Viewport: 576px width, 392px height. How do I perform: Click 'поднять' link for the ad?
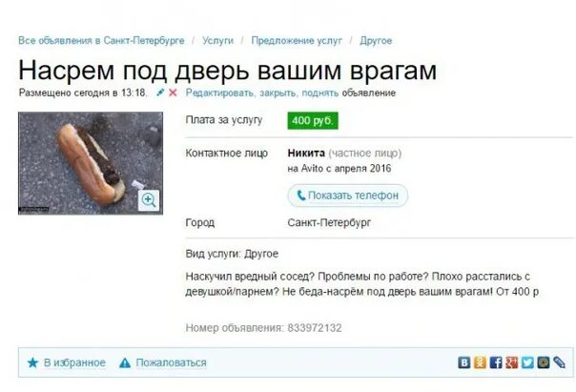[x=320, y=93]
